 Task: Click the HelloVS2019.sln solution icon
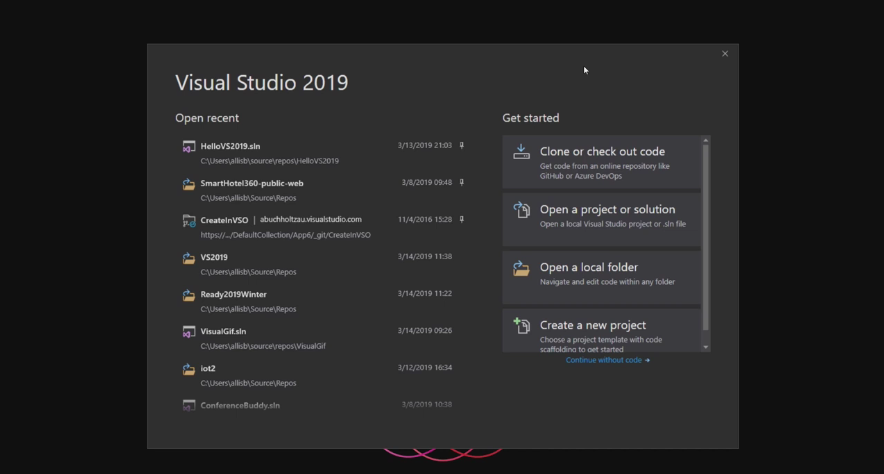coord(188,147)
